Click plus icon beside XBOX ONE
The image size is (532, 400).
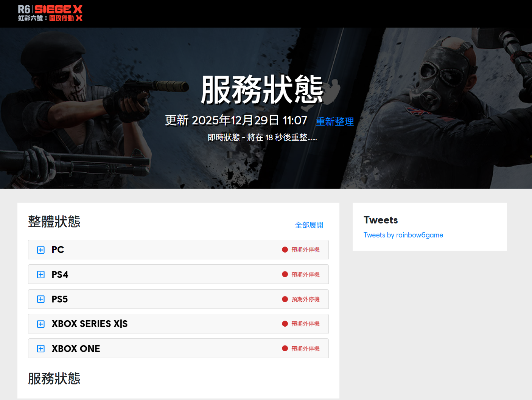point(41,349)
